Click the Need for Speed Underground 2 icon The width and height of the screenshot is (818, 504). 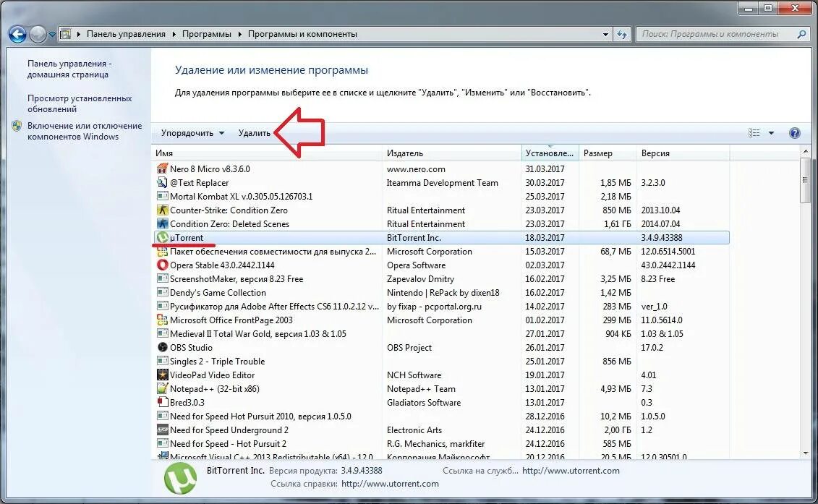[x=162, y=430]
